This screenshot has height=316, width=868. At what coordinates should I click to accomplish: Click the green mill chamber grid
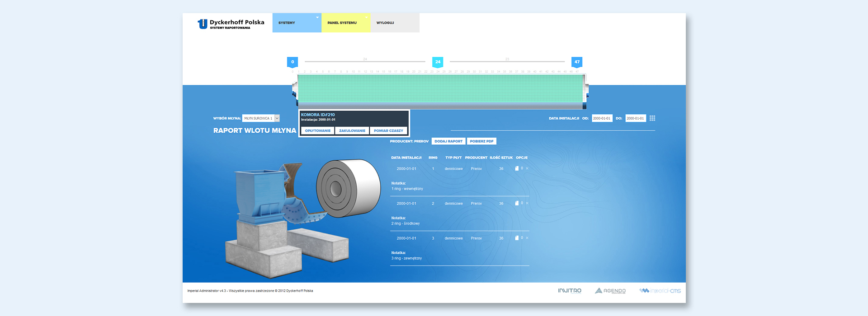coord(440,88)
